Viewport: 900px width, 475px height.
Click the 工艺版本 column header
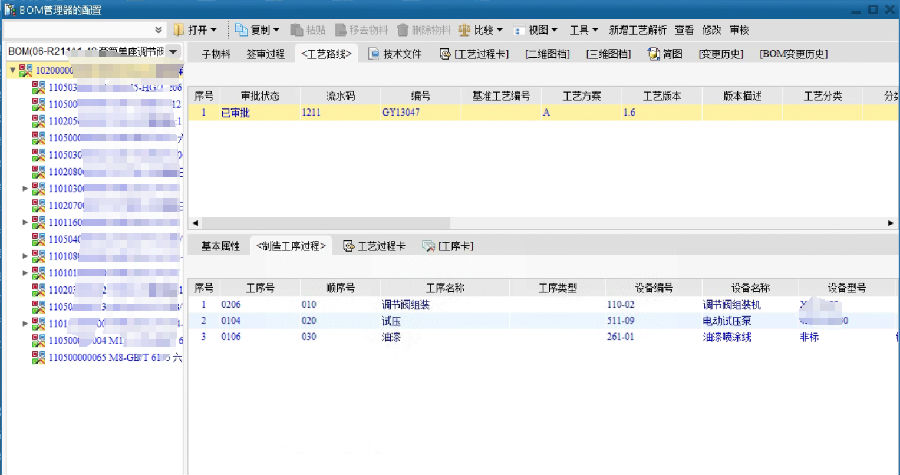661,96
